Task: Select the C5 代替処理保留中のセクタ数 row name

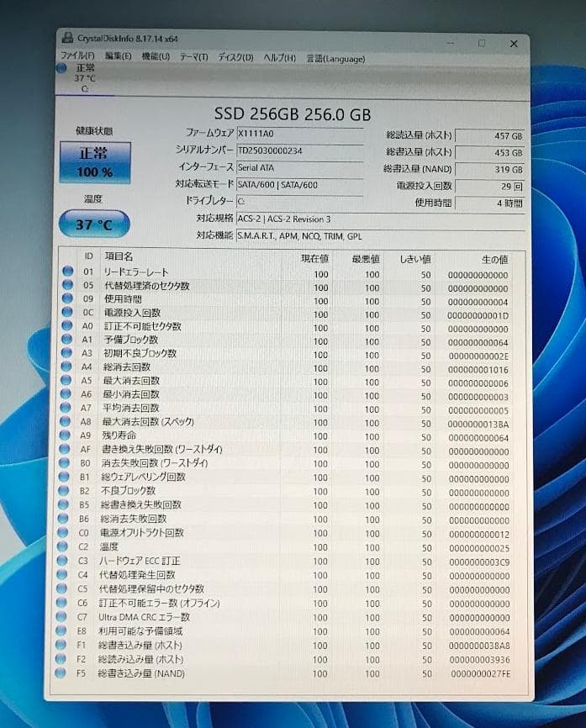Action: 151,588
